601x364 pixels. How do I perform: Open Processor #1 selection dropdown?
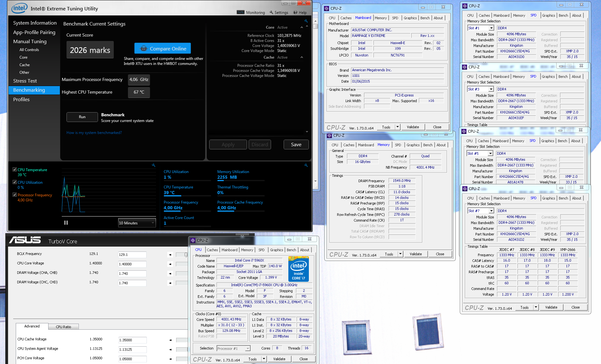point(248,348)
